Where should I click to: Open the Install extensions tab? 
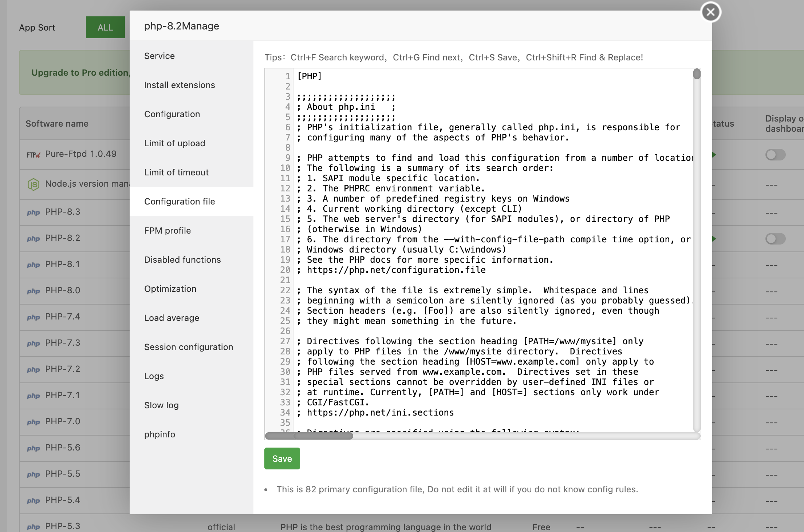pos(180,85)
